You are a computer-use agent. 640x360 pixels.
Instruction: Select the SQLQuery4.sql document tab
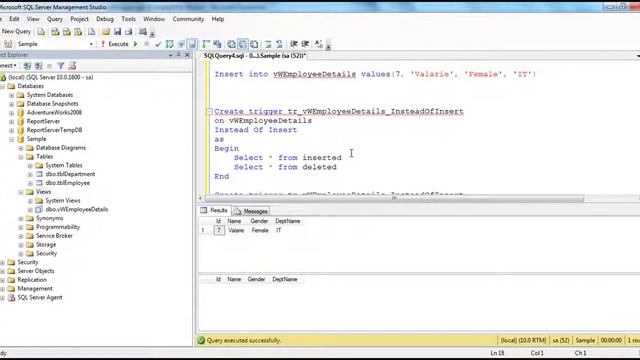coord(255,56)
